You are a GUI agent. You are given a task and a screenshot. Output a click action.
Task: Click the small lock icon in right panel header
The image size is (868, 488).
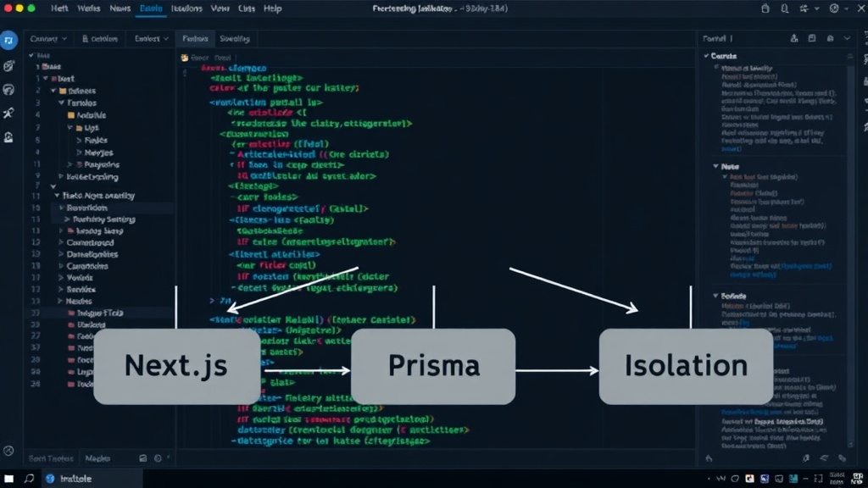pos(831,38)
